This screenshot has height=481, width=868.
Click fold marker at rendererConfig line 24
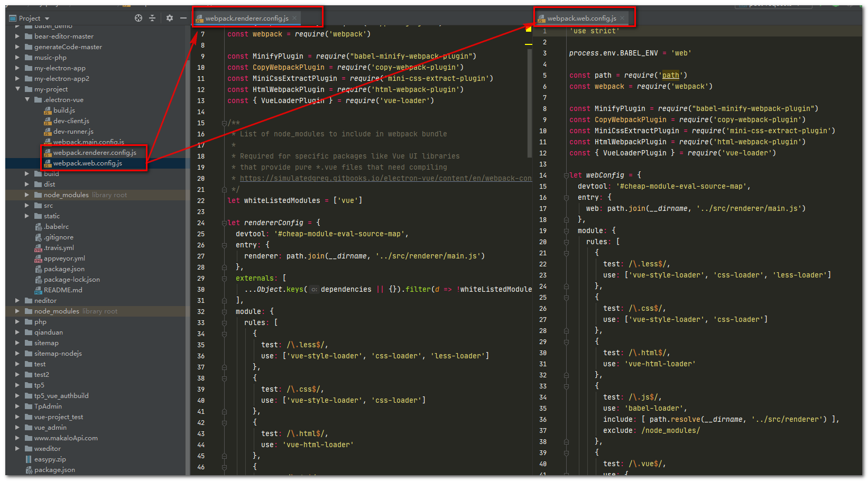tap(224, 223)
